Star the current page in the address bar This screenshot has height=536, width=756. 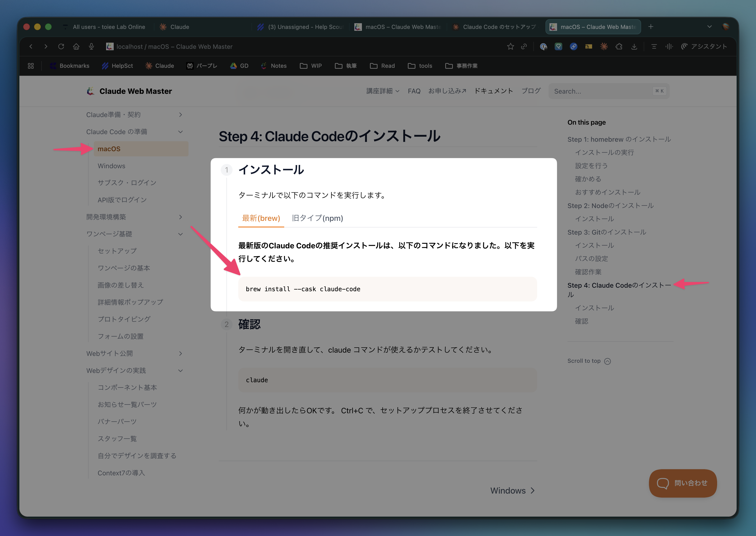[x=510, y=46]
